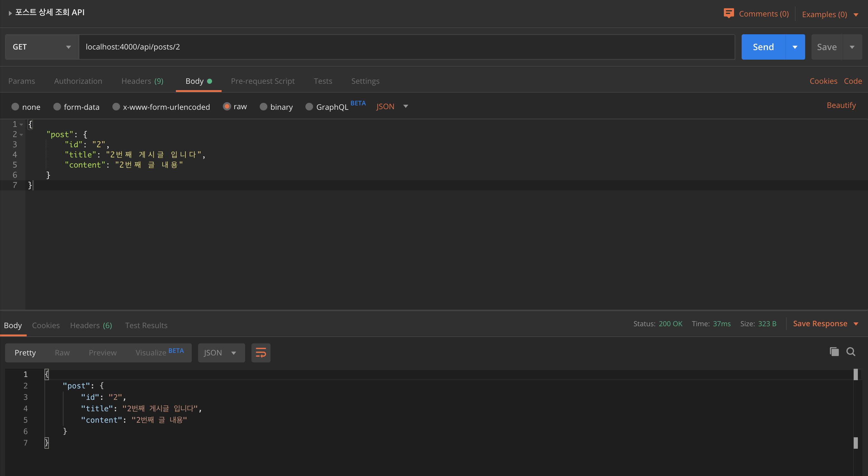The width and height of the screenshot is (868, 476).
Task: Switch response view to Raw
Action: coord(62,352)
